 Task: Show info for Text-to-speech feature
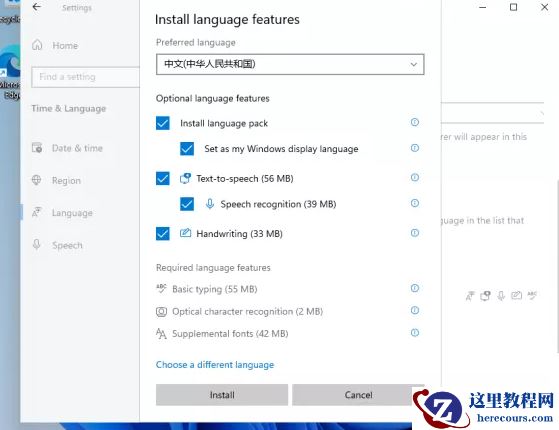point(415,178)
